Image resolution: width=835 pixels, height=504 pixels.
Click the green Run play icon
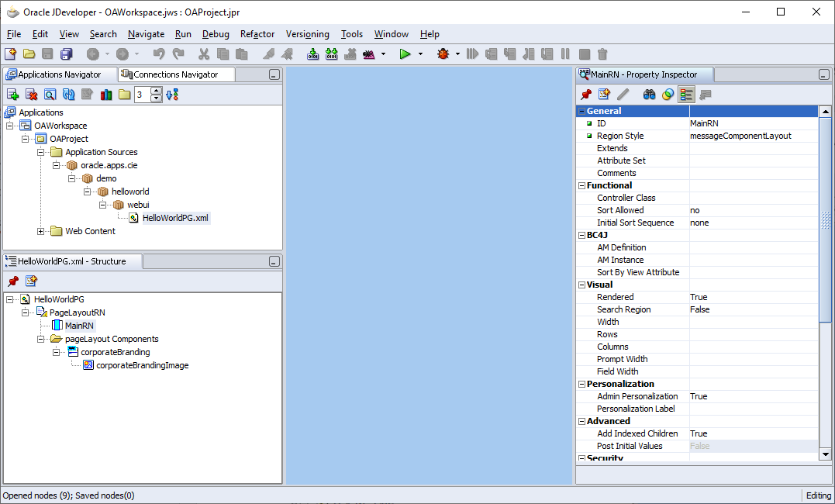[405, 54]
